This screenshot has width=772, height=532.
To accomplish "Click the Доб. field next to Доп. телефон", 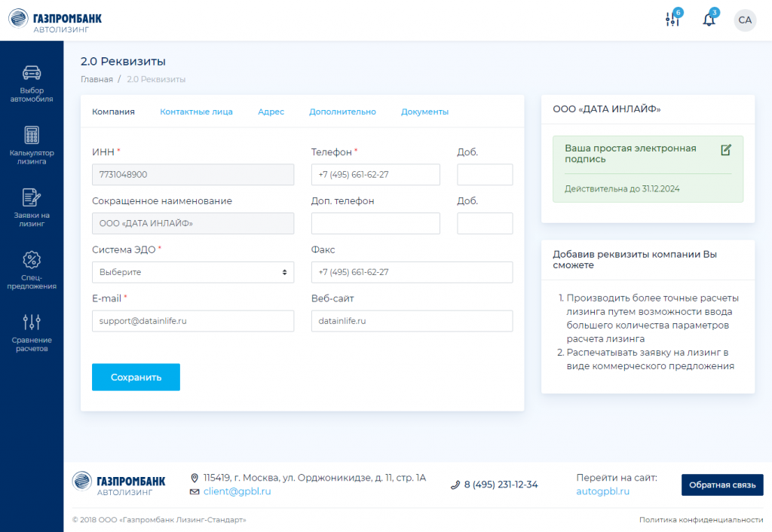I will [x=485, y=224].
